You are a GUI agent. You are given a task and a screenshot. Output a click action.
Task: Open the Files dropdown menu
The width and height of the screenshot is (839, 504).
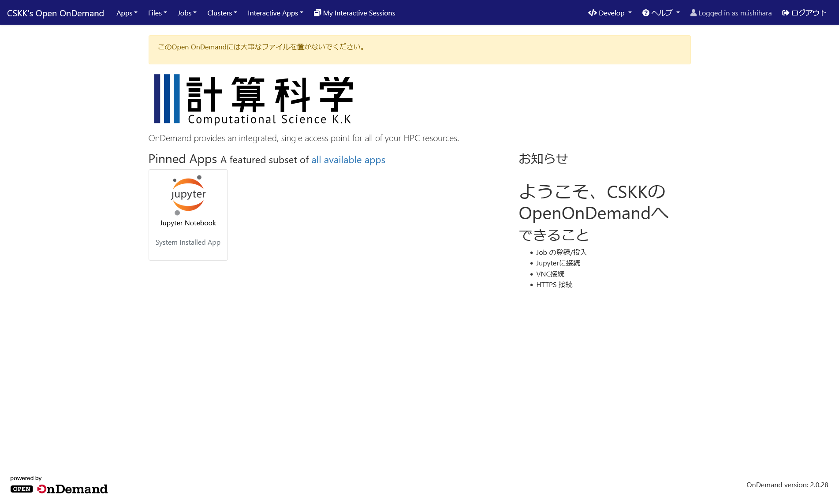click(x=157, y=13)
